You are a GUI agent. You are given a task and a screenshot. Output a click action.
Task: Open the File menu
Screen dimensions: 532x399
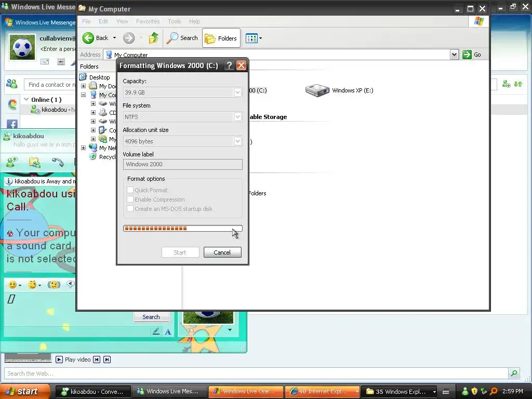point(87,21)
